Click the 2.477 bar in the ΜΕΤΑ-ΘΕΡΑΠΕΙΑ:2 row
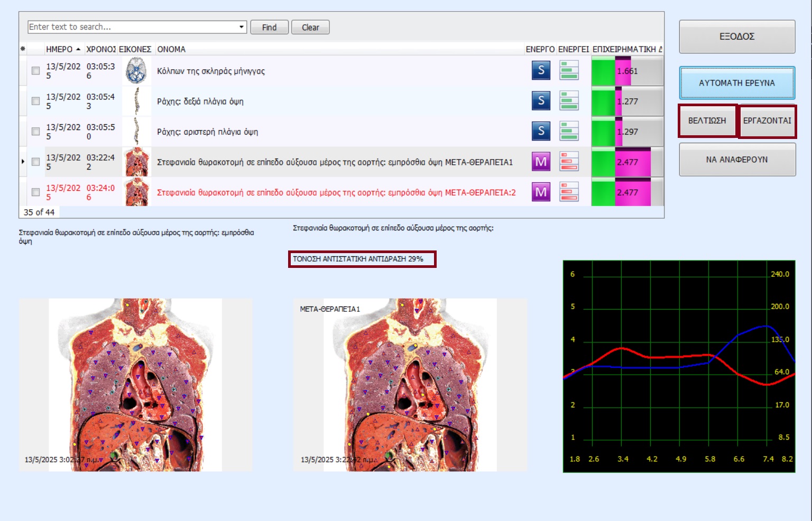812x521 pixels. click(x=627, y=192)
